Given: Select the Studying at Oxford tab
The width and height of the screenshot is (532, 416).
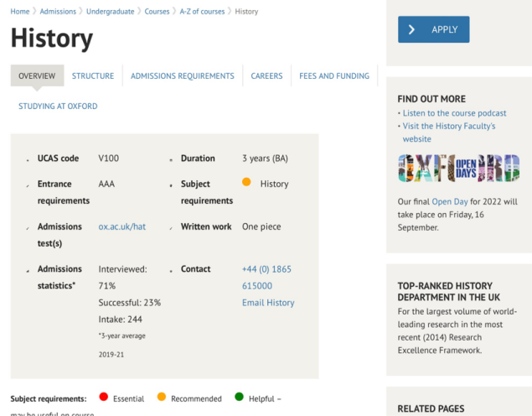Looking at the screenshot, I should [x=58, y=107].
